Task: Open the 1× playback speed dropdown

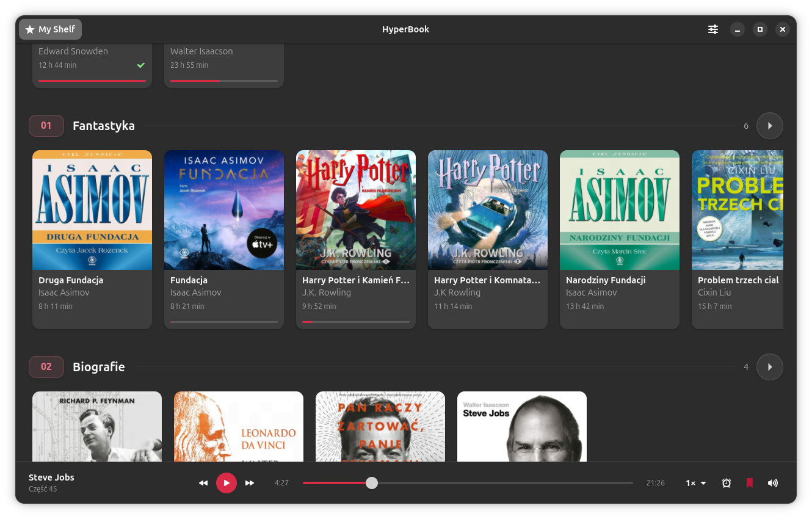Action: (x=696, y=483)
